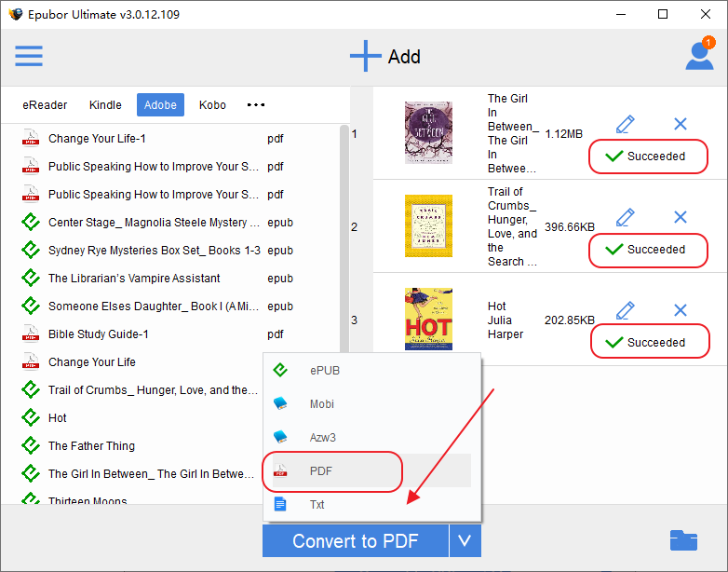Open the hamburger menu
The width and height of the screenshot is (728, 572).
[x=29, y=56]
